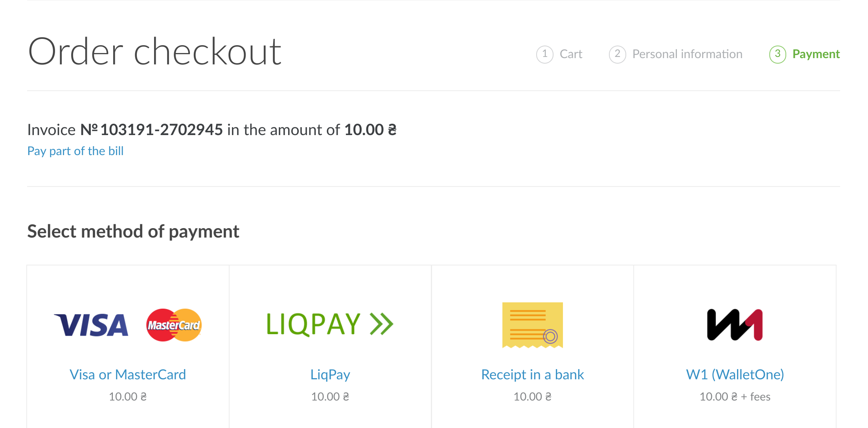
Task: Click Select method of payment heading
Action: [133, 231]
